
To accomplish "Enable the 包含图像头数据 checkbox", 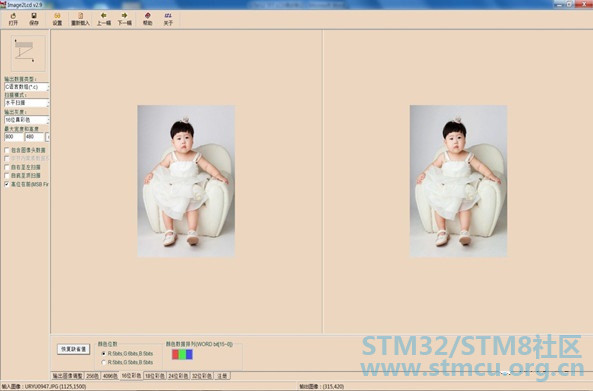I will [x=7, y=150].
